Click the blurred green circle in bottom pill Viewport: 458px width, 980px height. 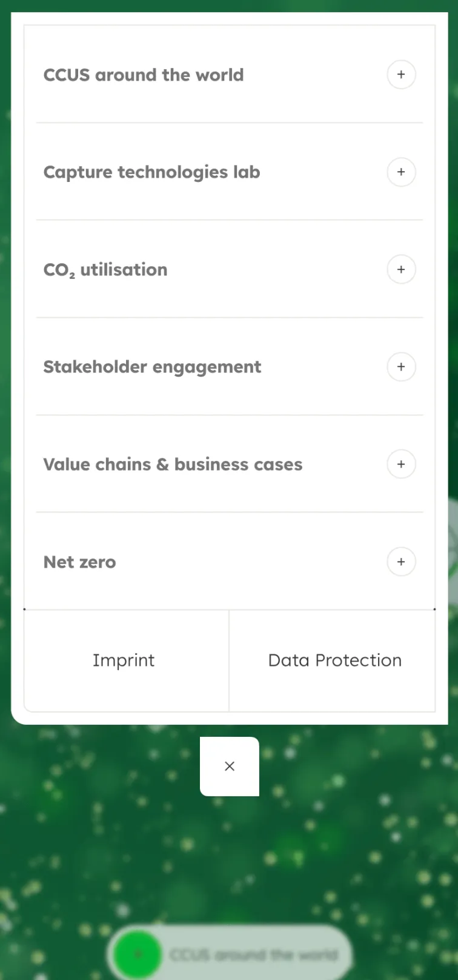pyautogui.click(x=138, y=954)
